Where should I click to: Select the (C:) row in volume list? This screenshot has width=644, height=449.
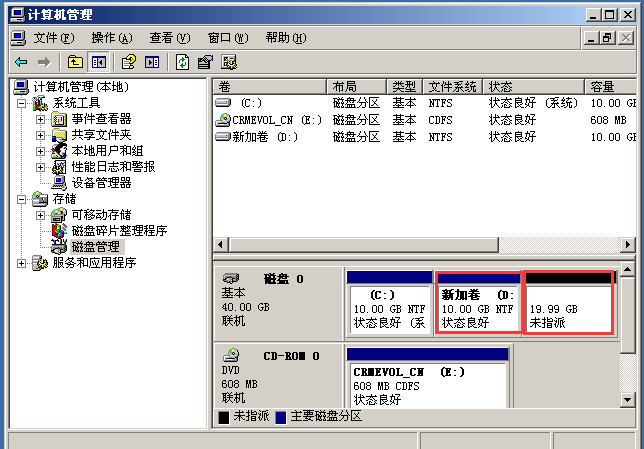[x=425, y=103]
